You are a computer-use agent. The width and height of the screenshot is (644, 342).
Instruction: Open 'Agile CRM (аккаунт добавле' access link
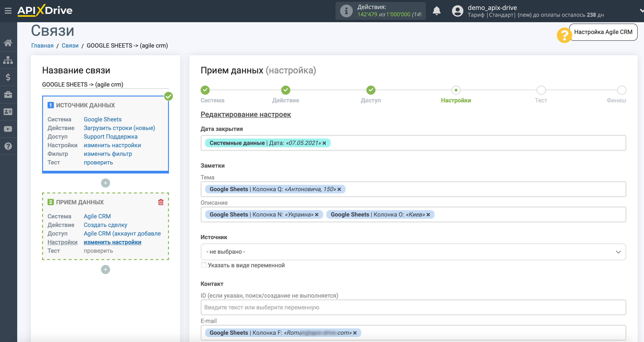coord(122,234)
